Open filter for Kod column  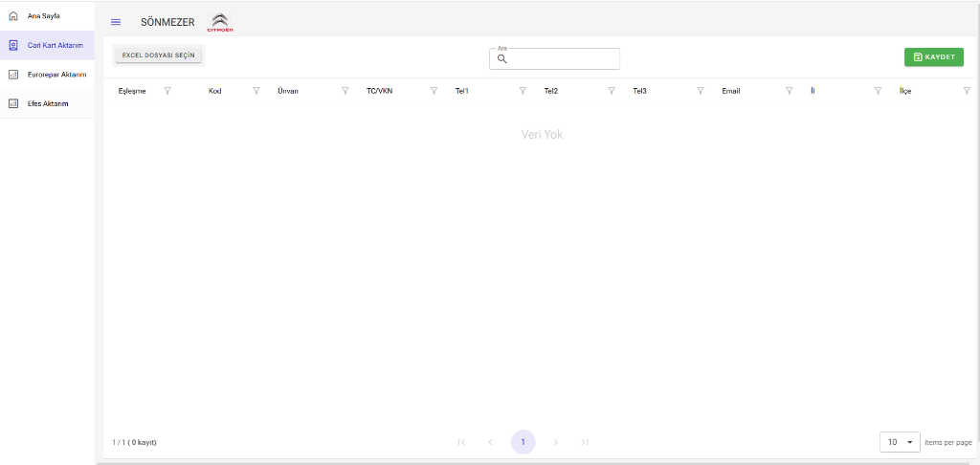point(256,91)
